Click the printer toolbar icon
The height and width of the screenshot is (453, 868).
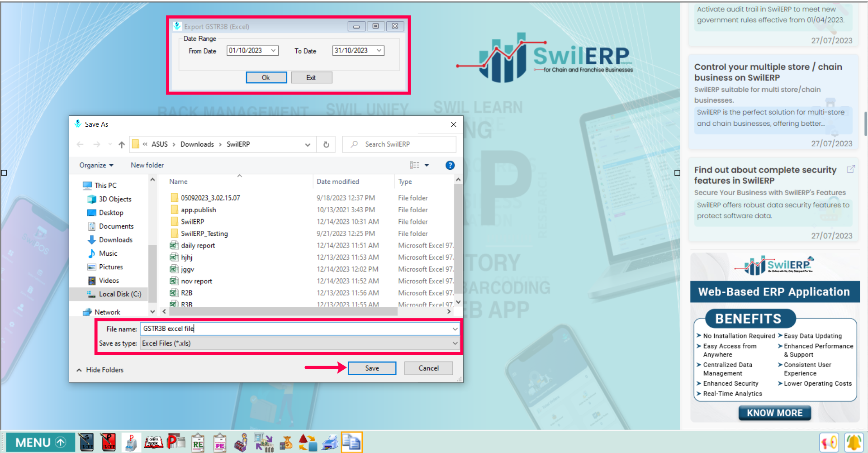click(330, 443)
